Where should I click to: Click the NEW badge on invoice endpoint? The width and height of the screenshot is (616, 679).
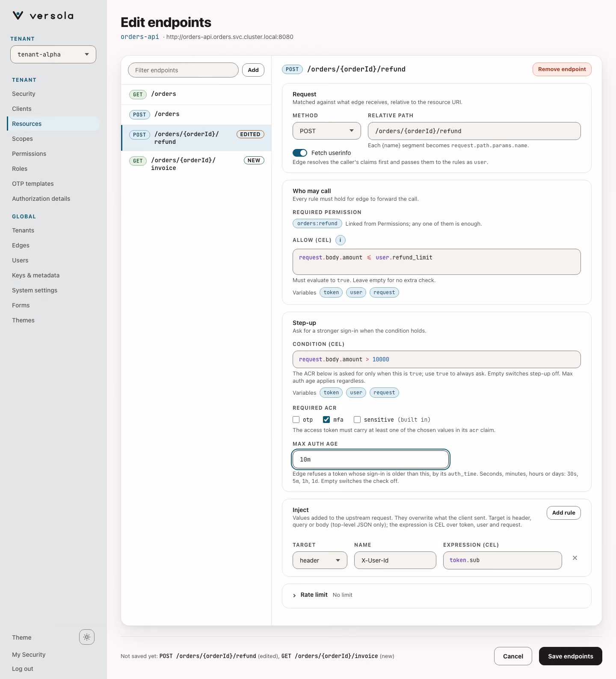pyautogui.click(x=254, y=161)
